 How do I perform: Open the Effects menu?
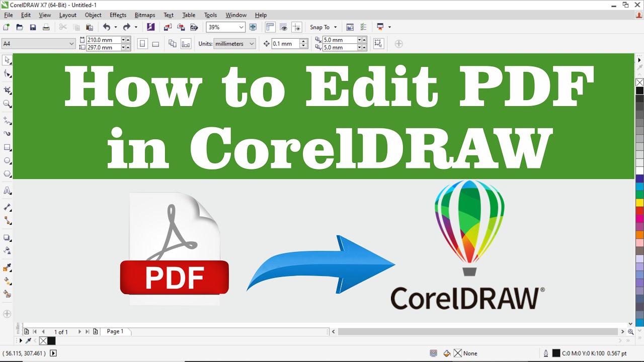pos(118,15)
